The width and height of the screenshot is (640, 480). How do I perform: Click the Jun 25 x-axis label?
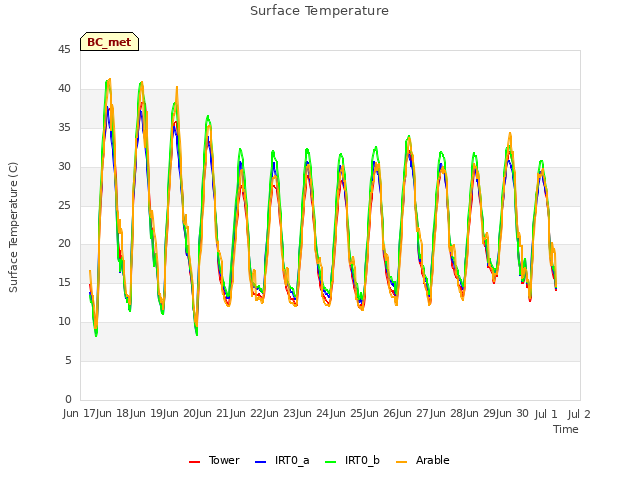[347, 413]
